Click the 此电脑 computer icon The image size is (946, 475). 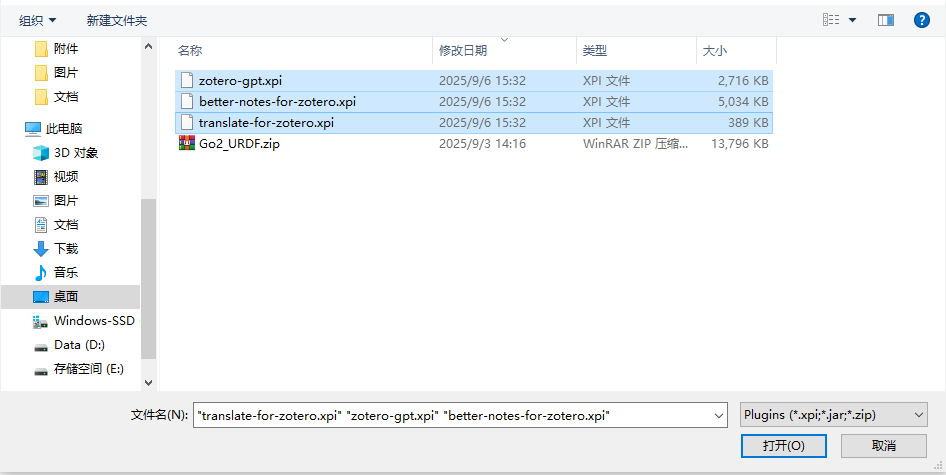pos(33,129)
